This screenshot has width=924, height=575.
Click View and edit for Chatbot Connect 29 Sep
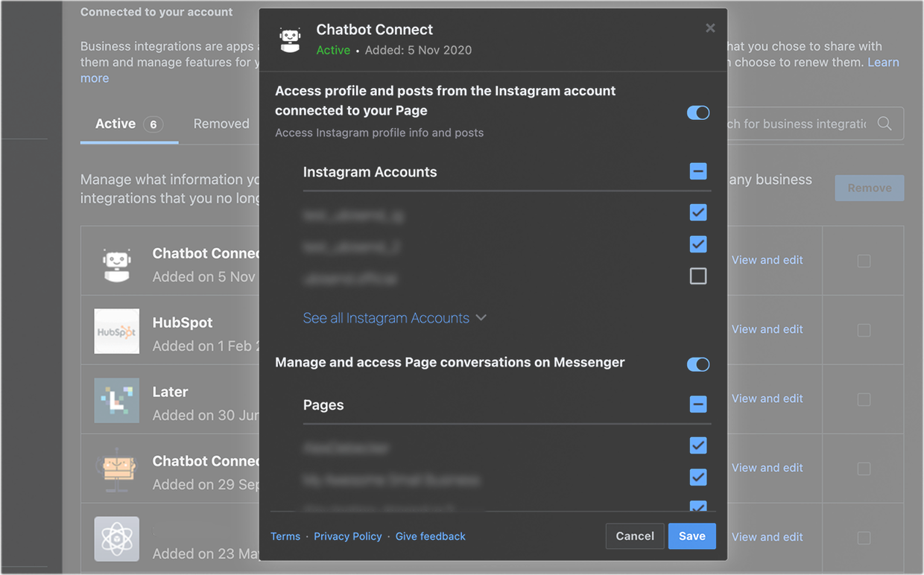click(768, 468)
